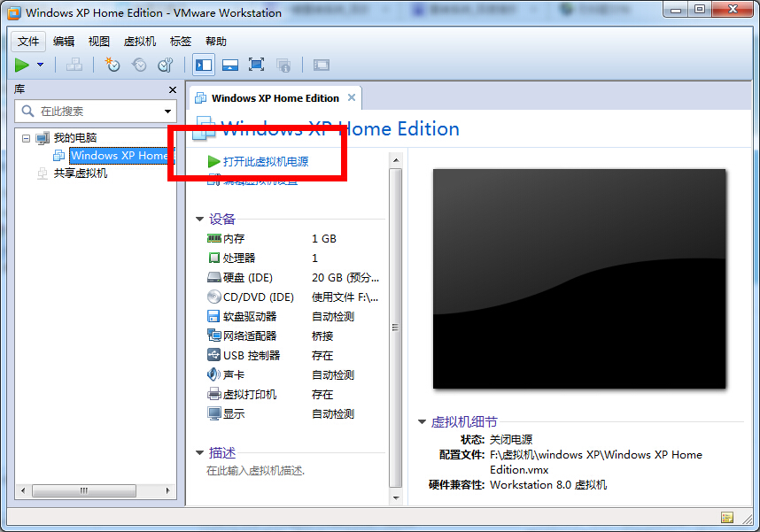
Task: Click the green Power On toolbar icon
Action: click(x=24, y=65)
